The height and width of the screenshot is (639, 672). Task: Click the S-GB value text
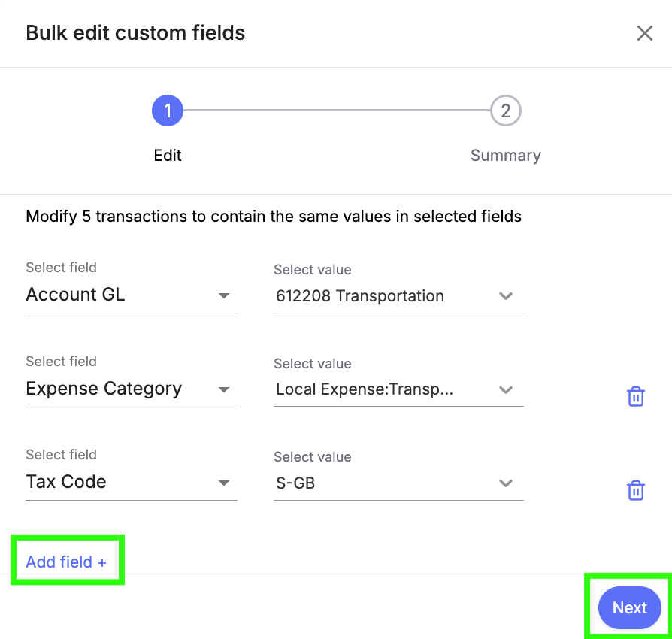pyautogui.click(x=295, y=483)
